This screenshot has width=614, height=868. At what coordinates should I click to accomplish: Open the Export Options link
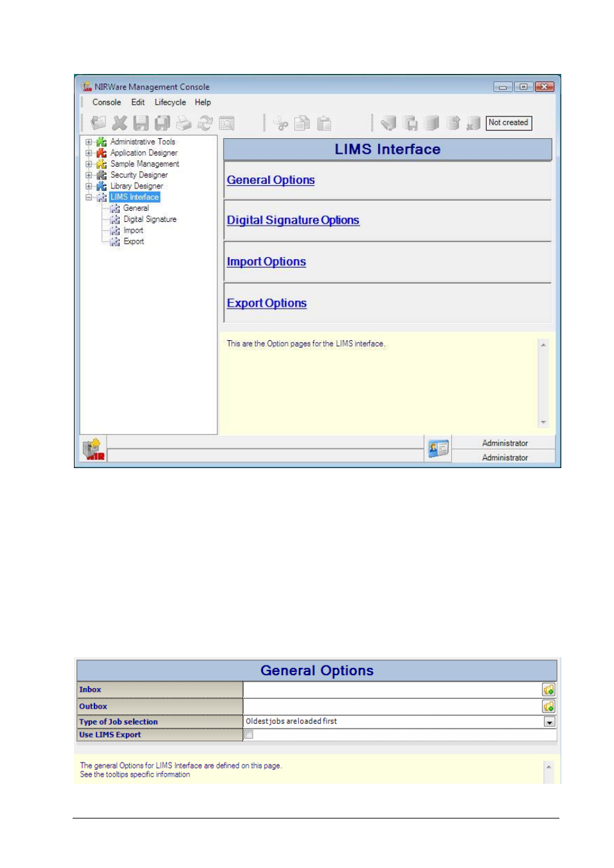tap(267, 303)
